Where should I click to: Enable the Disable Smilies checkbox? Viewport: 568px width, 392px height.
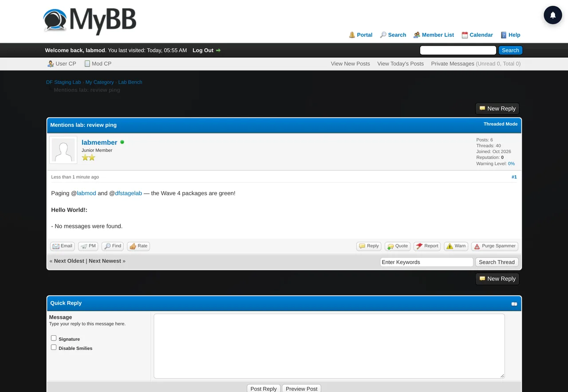click(x=54, y=347)
